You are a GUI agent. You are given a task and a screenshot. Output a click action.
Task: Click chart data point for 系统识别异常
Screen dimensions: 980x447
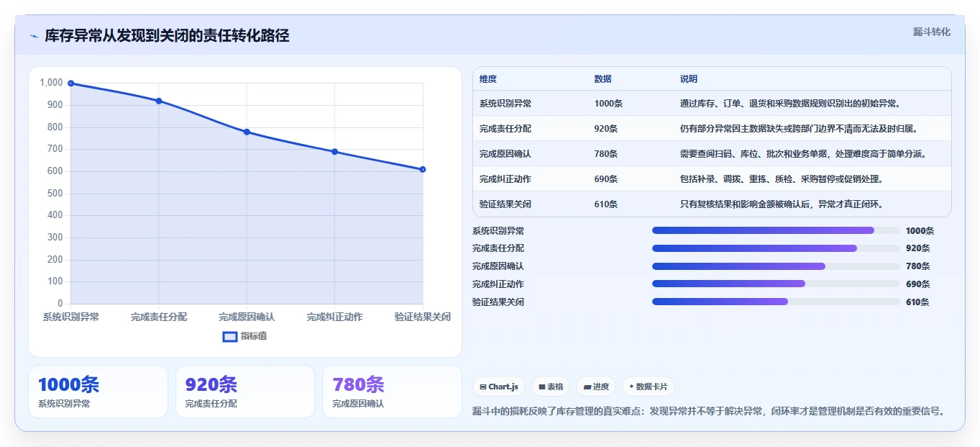[x=70, y=83]
